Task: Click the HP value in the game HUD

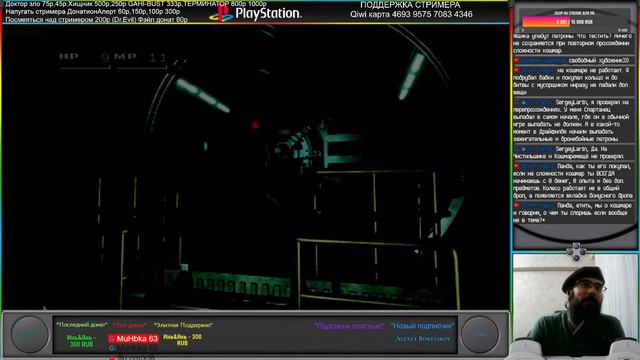Action: [x=106, y=58]
